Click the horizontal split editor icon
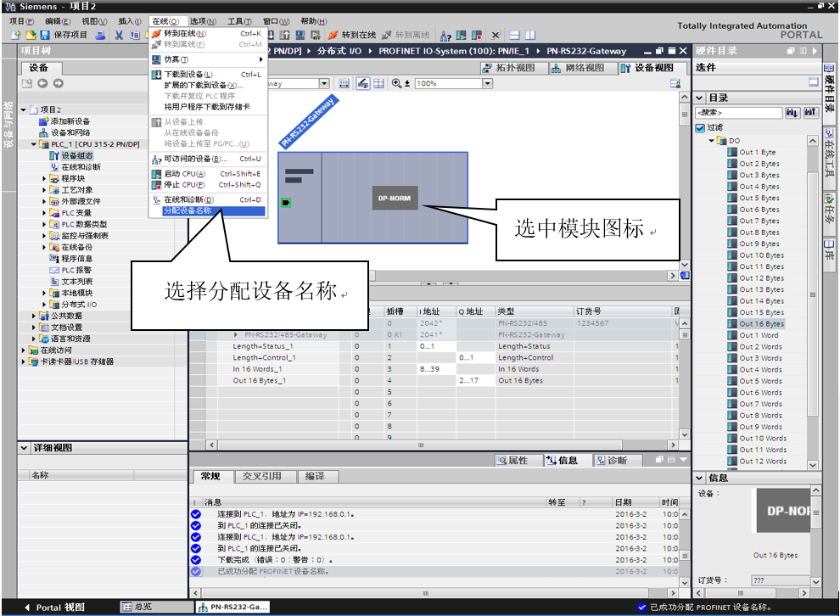 pos(514,36)
